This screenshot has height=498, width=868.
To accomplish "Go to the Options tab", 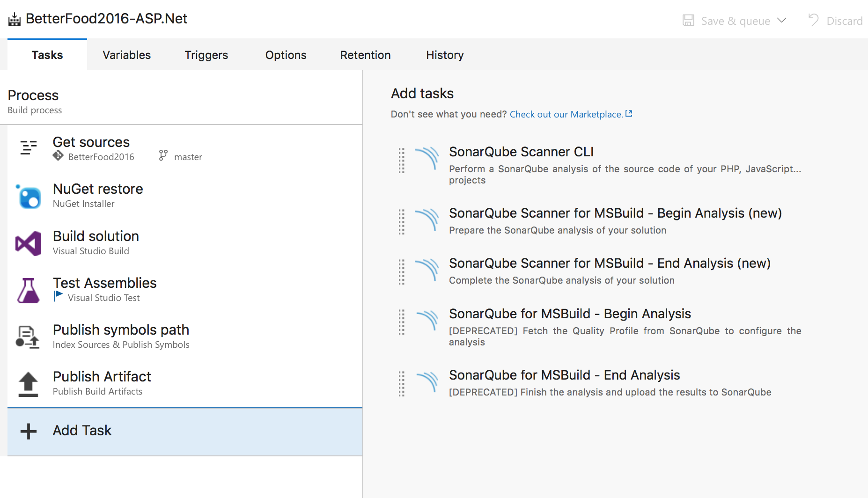I will (x=286, y=55).
